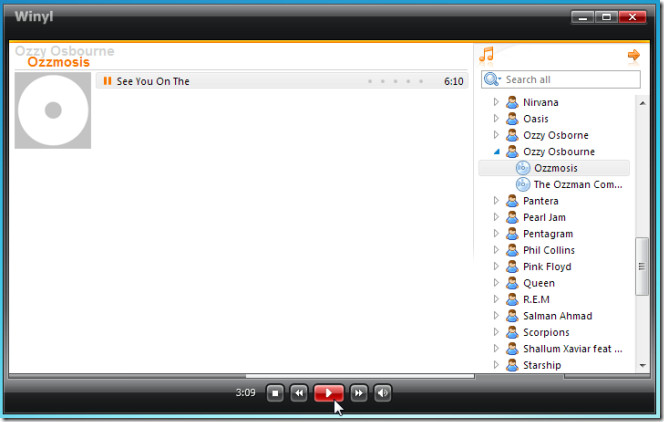
Task: Select Shallum Xaviar feat ... artist
Action: tap(573, 349)
